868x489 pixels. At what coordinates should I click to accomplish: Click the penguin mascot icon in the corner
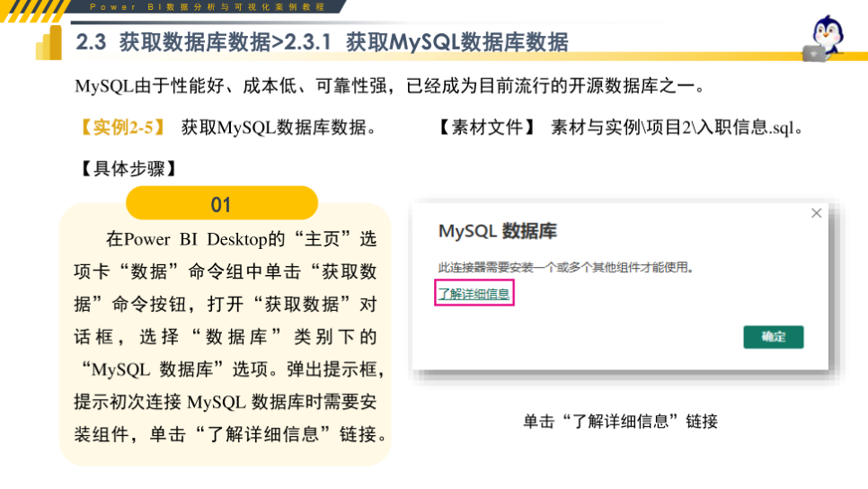[824, 38]
